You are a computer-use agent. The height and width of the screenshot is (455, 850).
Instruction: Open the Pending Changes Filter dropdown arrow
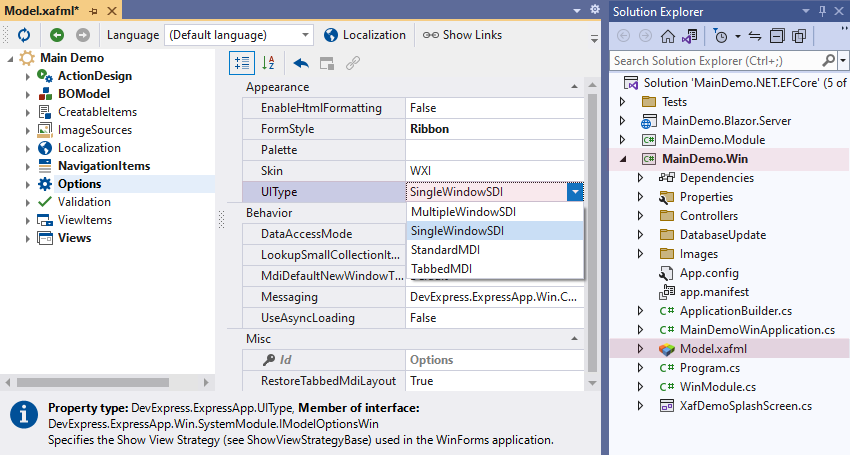click(x=738, y=37)
